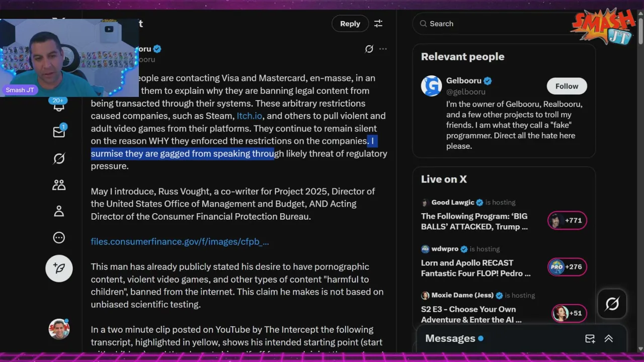Open the Messages drawer title
This screenshot has height=362, width=644.
click(450, 338)
